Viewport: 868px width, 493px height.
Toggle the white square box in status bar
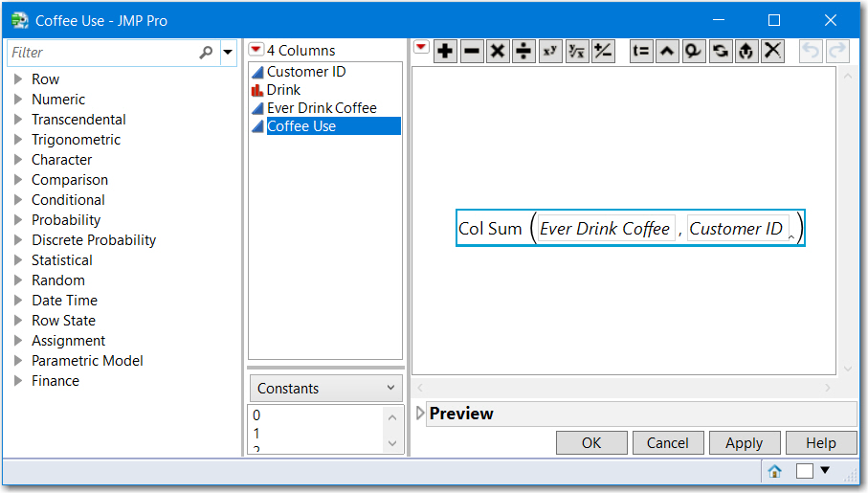click(804, 471)
